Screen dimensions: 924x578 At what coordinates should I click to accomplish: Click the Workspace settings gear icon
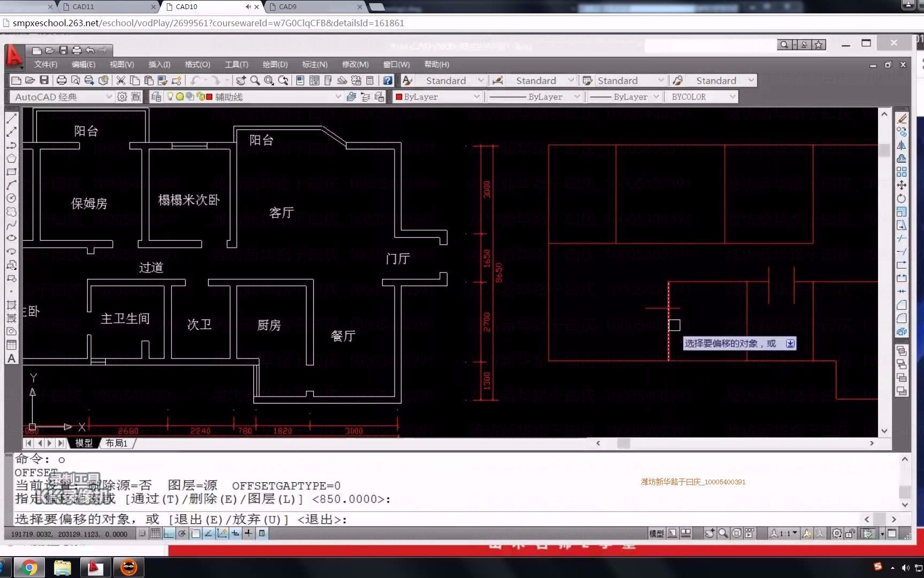pyautogui.click(x=122, y=97)
